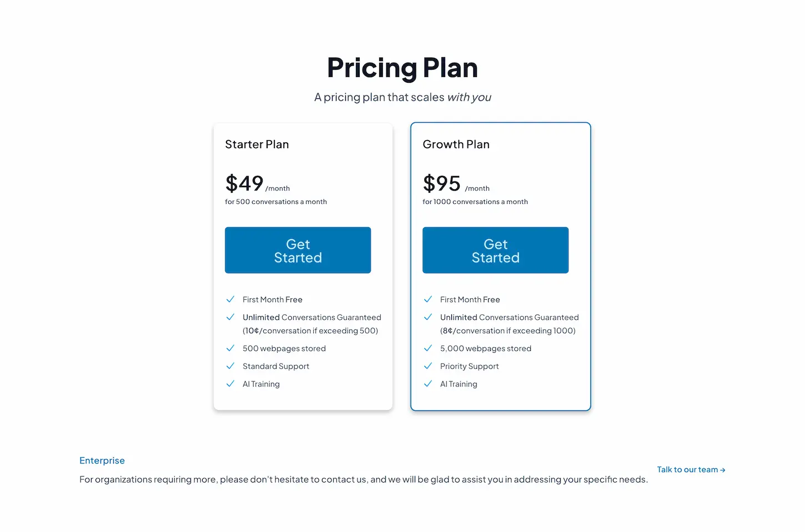Click the checkmark beside Priority Support
Image resolution: width=805 pixels, height=532 pixels.
[x=428, y=366]
